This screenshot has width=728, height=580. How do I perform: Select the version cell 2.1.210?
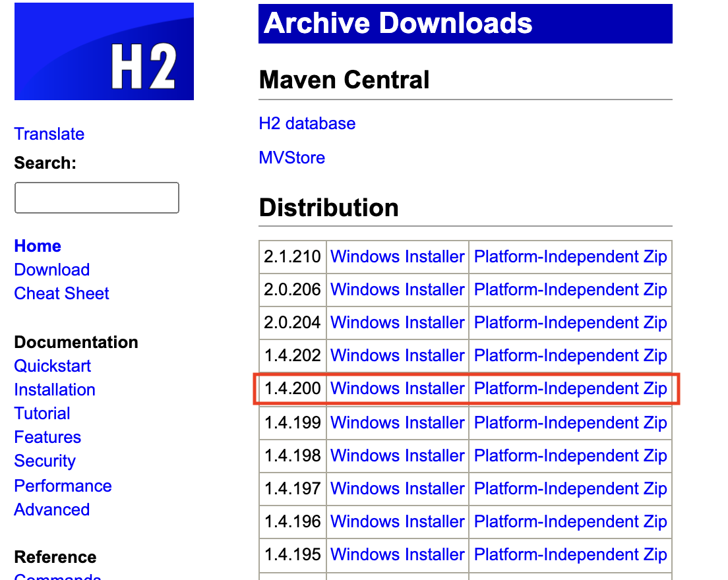point(293,256)
